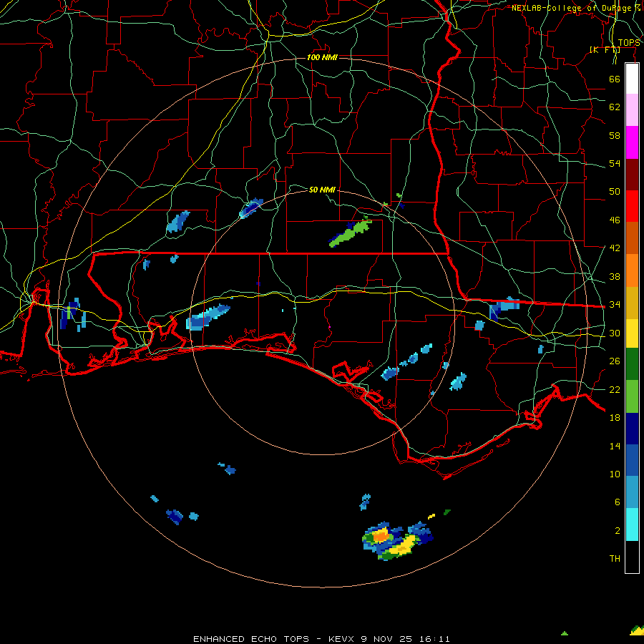The width and height of the screenshot is (644, 644).
Task: Click the '38' legend value
Action: coord(615,276)
